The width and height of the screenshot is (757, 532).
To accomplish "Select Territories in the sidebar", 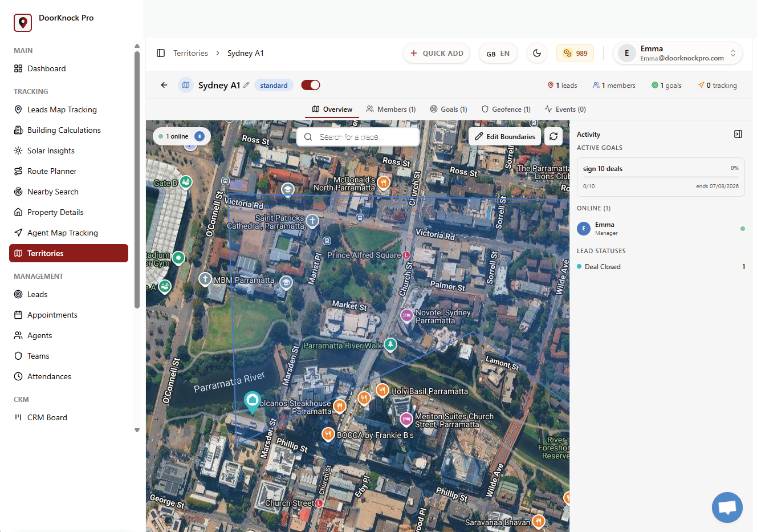I will pos(68,253).
